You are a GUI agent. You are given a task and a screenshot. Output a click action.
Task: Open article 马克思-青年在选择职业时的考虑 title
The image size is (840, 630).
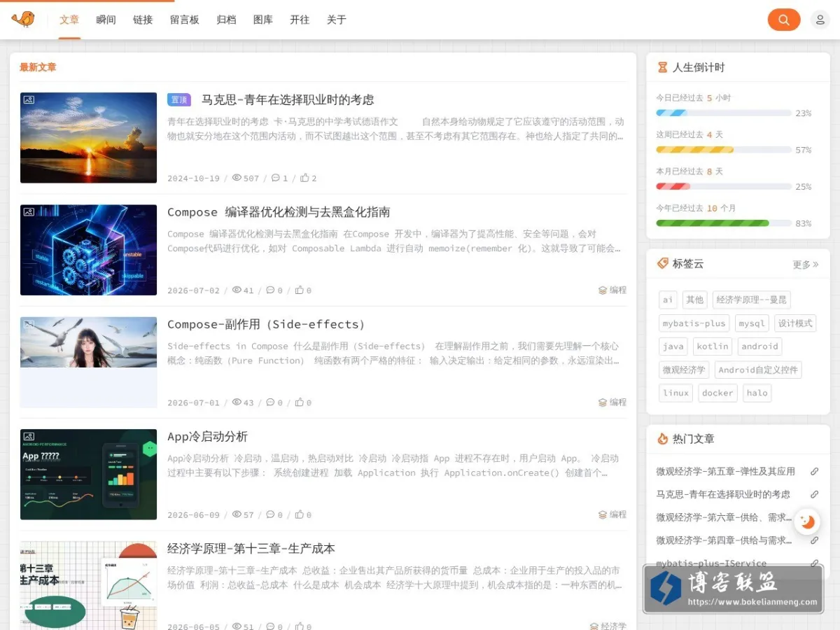point(288,99)
